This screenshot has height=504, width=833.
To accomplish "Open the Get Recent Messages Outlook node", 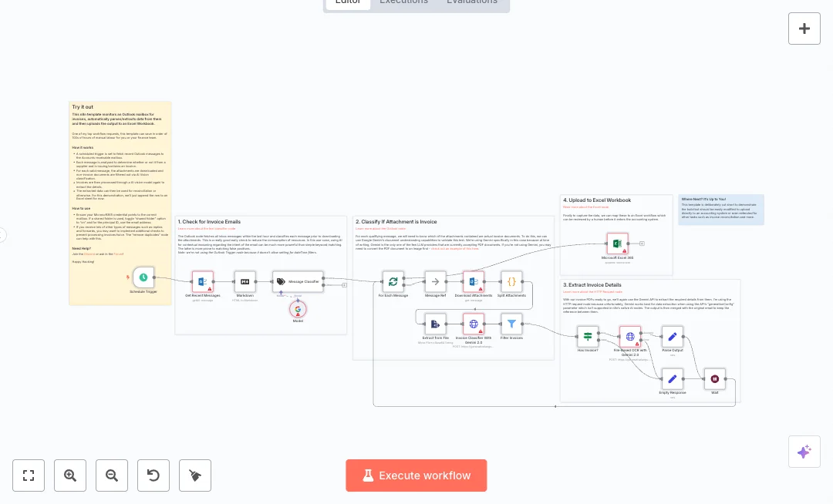I will tap(203, 281).
